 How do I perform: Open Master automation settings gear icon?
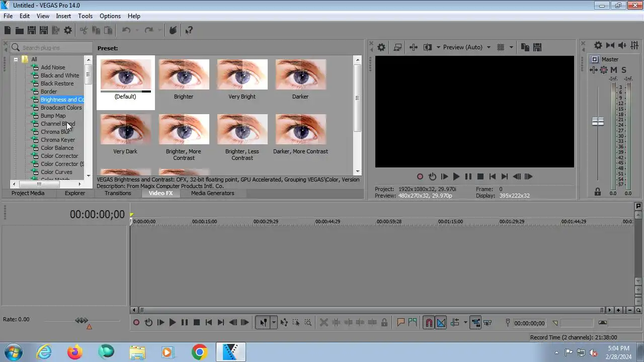tap(604, 70)
